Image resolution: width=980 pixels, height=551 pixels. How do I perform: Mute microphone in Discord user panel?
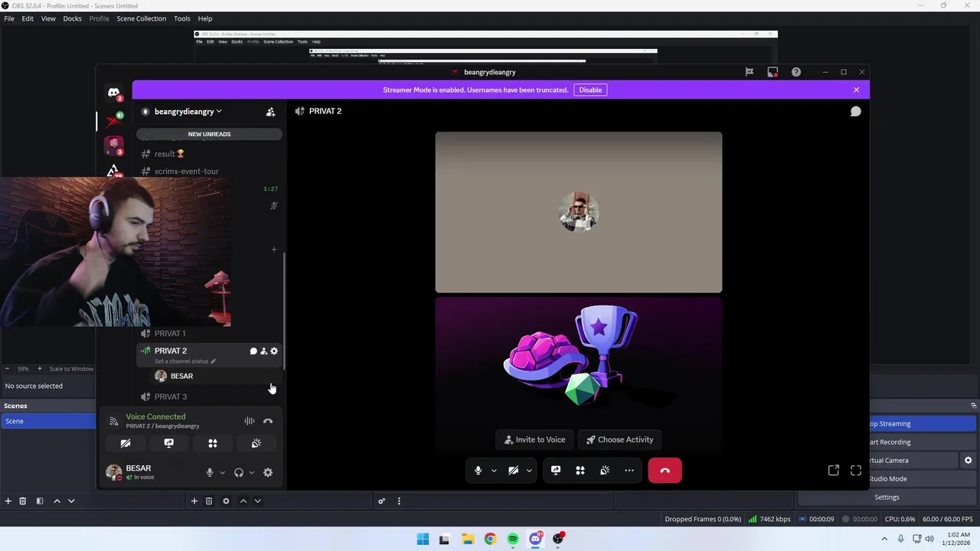coord(209,472)
